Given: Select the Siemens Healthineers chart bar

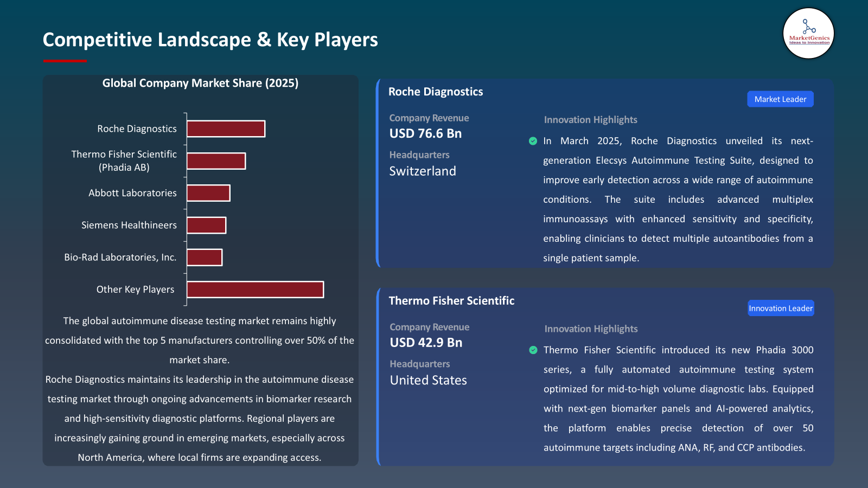Looking at the screenshot, I should tap(206, 225).
